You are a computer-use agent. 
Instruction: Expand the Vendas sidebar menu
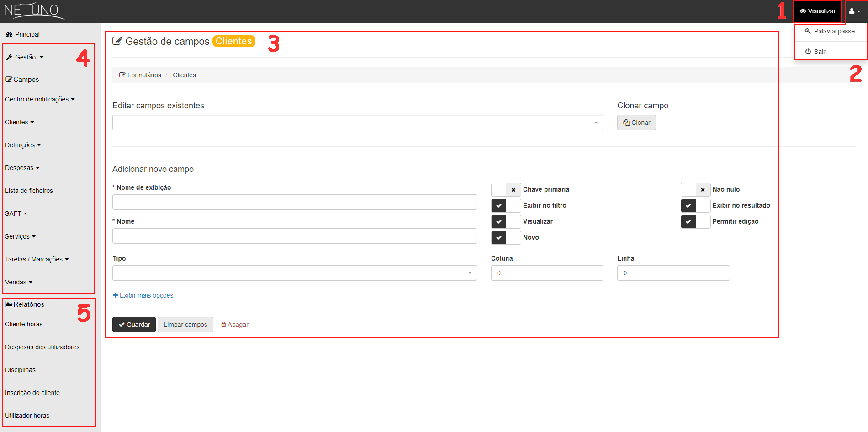coord(19,282)
